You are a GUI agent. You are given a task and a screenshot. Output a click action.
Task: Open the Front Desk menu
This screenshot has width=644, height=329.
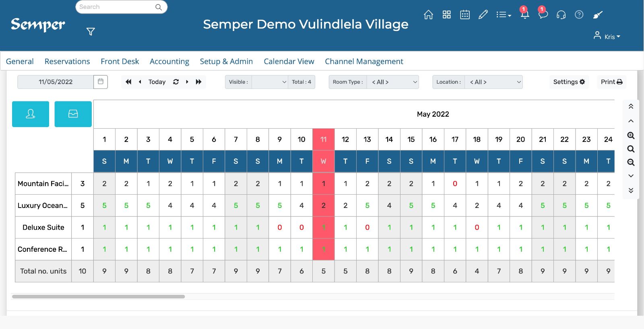tap(120, 62)
